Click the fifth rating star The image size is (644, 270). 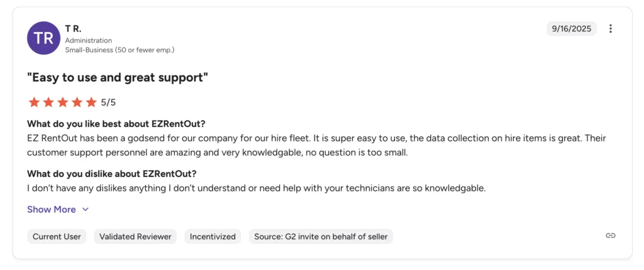pos(91,102)
